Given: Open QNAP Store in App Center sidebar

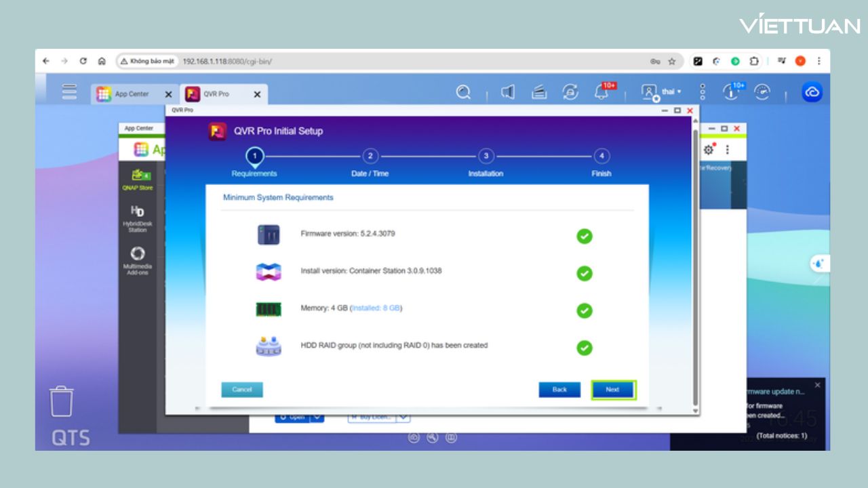Looking at the screenshot, I should coord(138,180).
